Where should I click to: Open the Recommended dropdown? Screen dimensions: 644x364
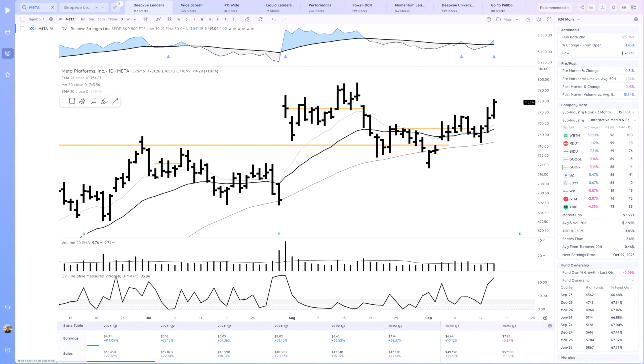coord(554,8)
